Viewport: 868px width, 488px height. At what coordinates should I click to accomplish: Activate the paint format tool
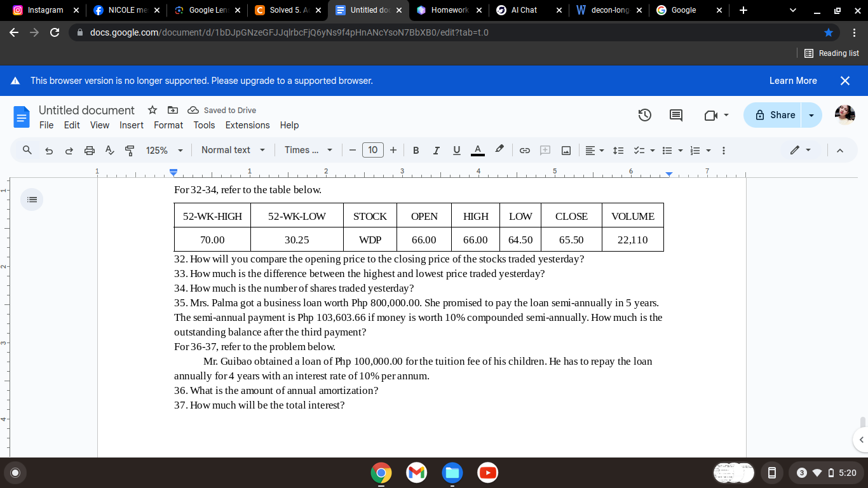pyautogui.click(x=130, y=151)
